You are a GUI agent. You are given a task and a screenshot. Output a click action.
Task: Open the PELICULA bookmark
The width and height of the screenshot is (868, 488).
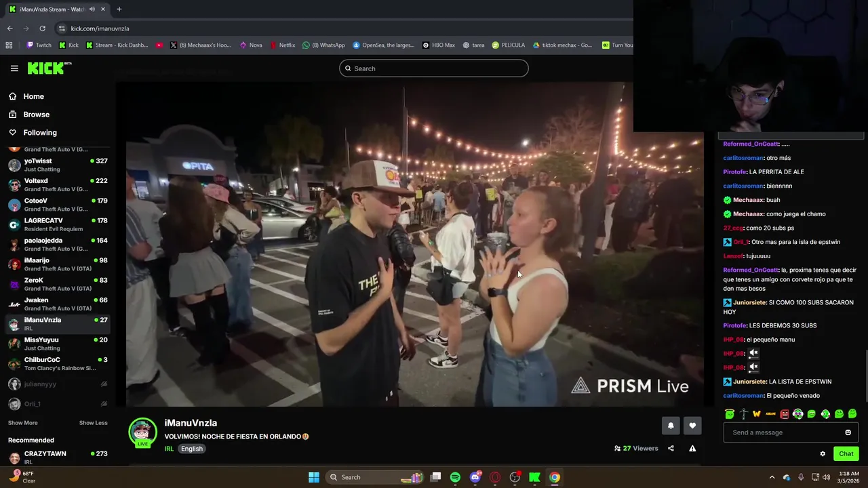508,45
